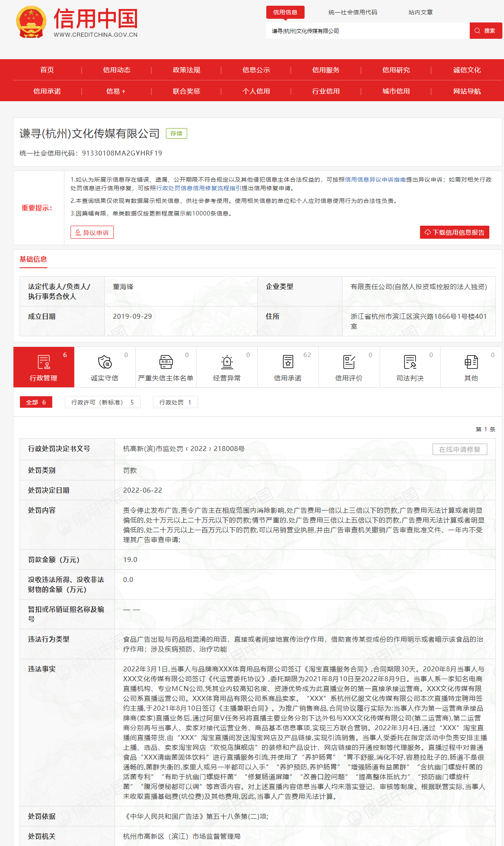Click the 信用评价 edit icon
This screenshot has height=846, width=504.
coord(349,362)
